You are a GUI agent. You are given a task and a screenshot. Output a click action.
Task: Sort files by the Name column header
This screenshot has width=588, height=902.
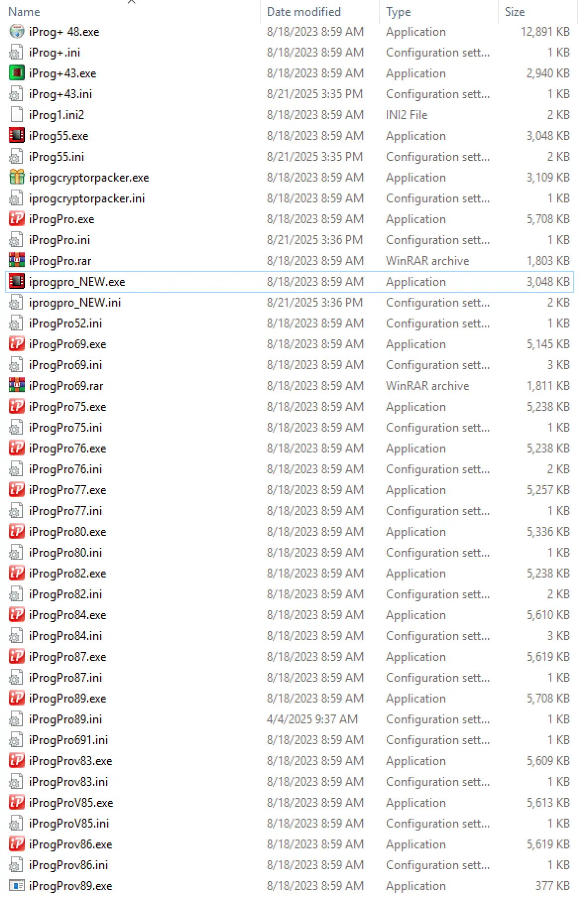[24, 12]
